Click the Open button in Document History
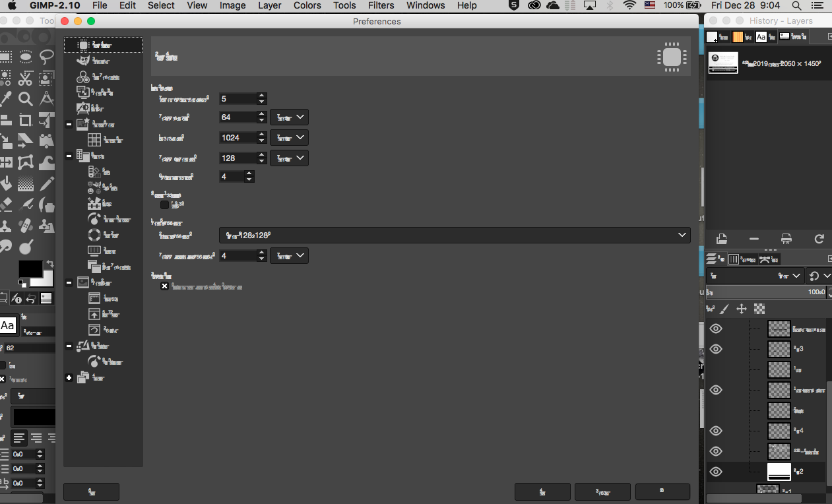The height and width of the screenshot is (504, 832). pyautogui.click(x=722, y=239)
